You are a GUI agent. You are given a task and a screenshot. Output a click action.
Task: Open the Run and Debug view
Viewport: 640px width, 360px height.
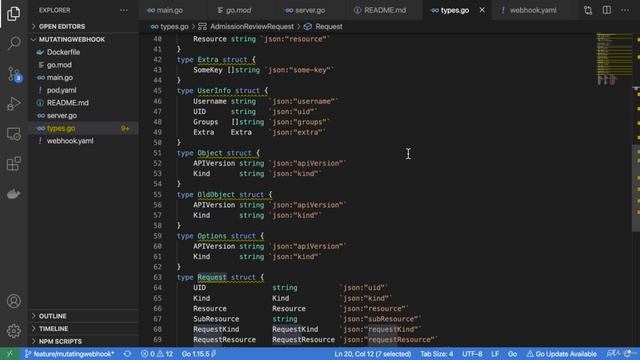point(13,104)
